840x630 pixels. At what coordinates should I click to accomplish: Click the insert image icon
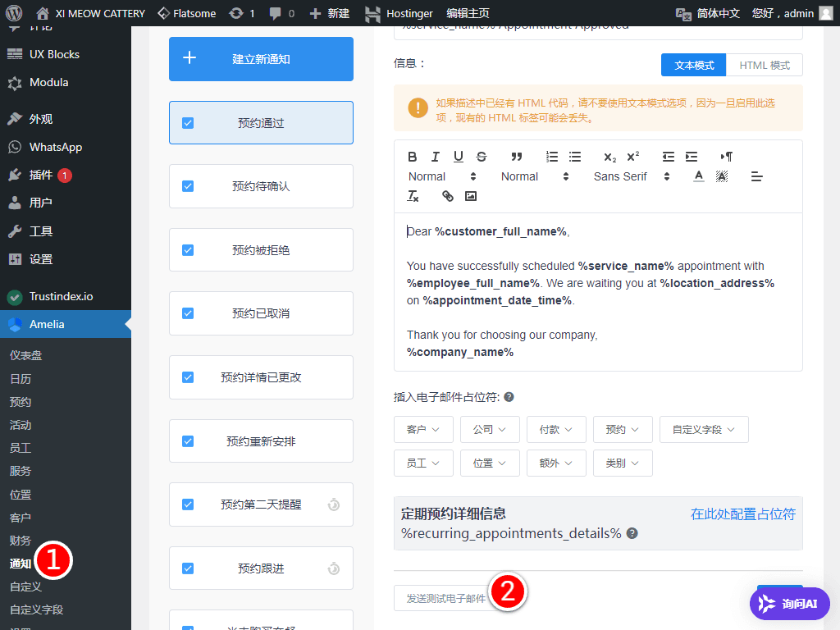(x=470, y=196)
